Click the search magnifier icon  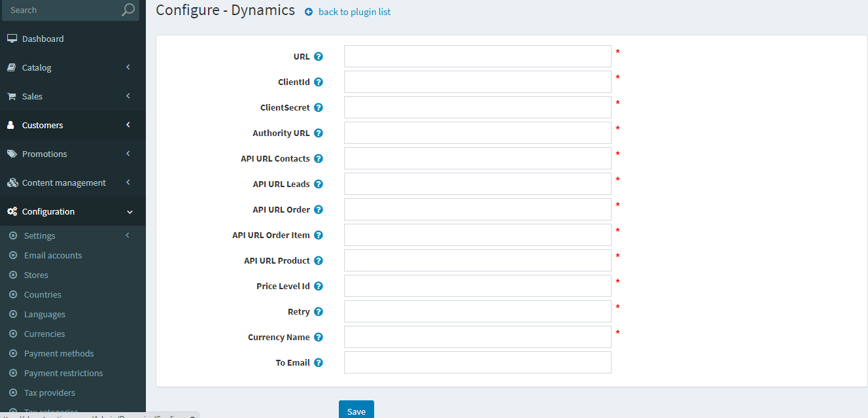128,10
